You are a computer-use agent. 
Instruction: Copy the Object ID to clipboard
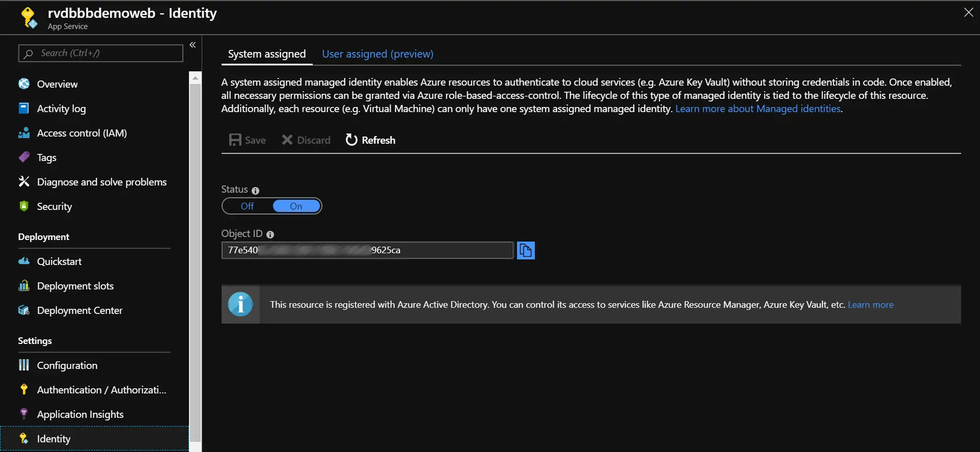[x=526, y=250]
